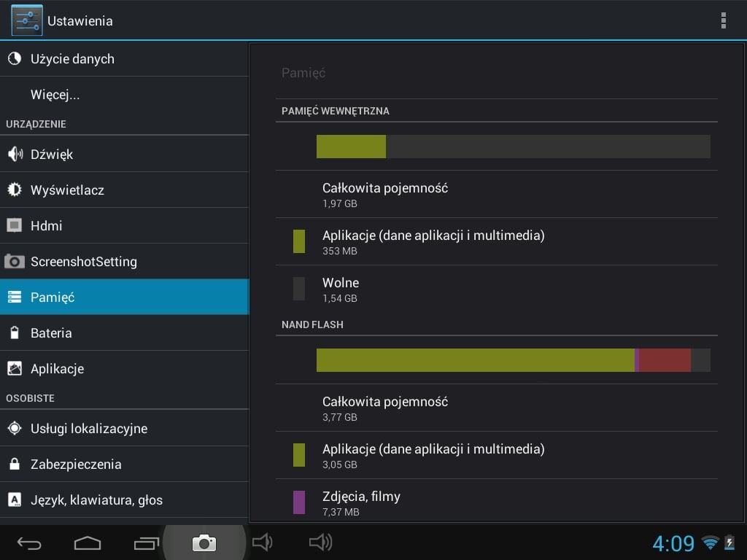Tap the Home navigation button

coord(88,542)
